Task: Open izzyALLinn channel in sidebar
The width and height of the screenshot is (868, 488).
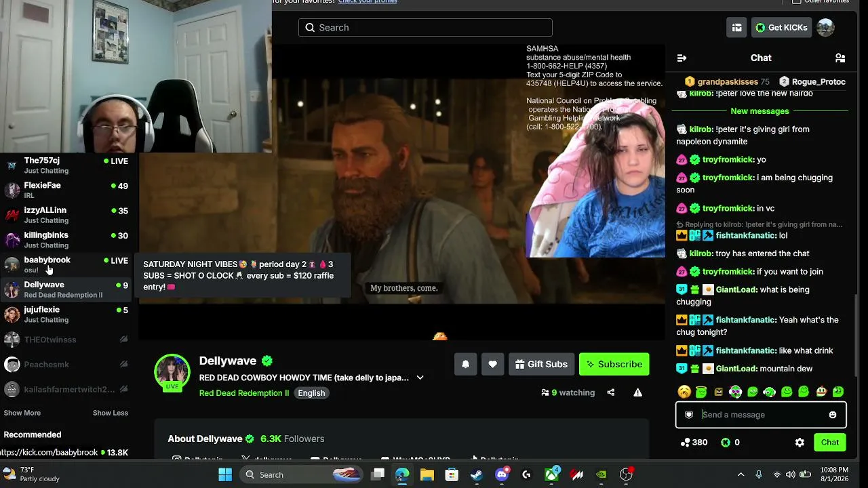Action: [x=66, y=215]
